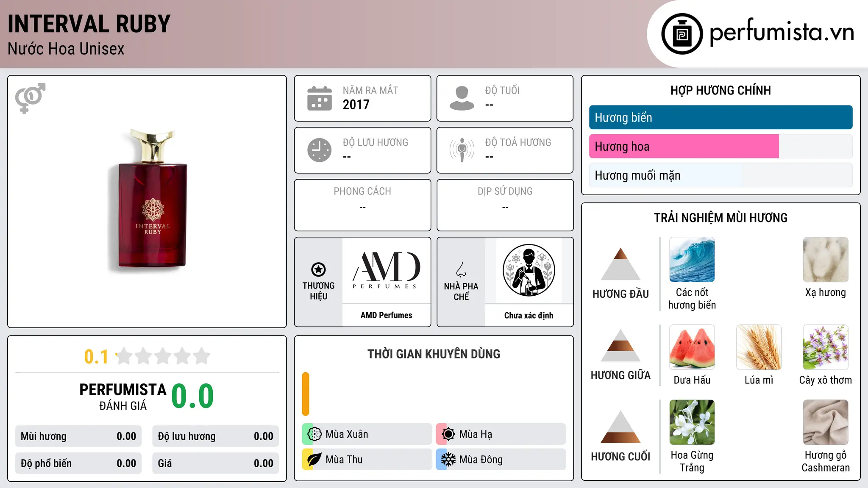Select the Mùa Đông season chip

pyautogui.click(x=501, y=460)
